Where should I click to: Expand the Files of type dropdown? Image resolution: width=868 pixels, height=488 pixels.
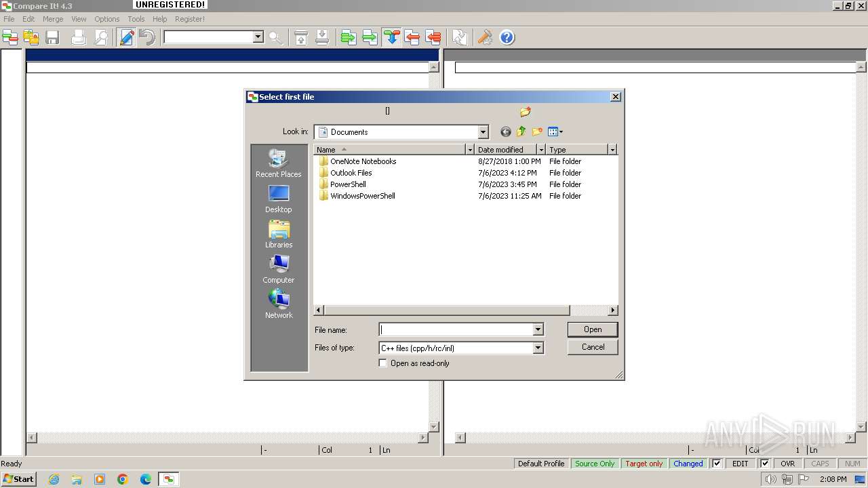click(x=538, y=348)
